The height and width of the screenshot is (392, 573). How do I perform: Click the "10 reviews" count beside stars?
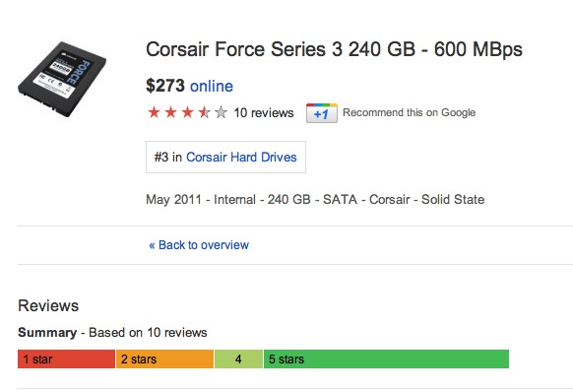coord(264,112)
